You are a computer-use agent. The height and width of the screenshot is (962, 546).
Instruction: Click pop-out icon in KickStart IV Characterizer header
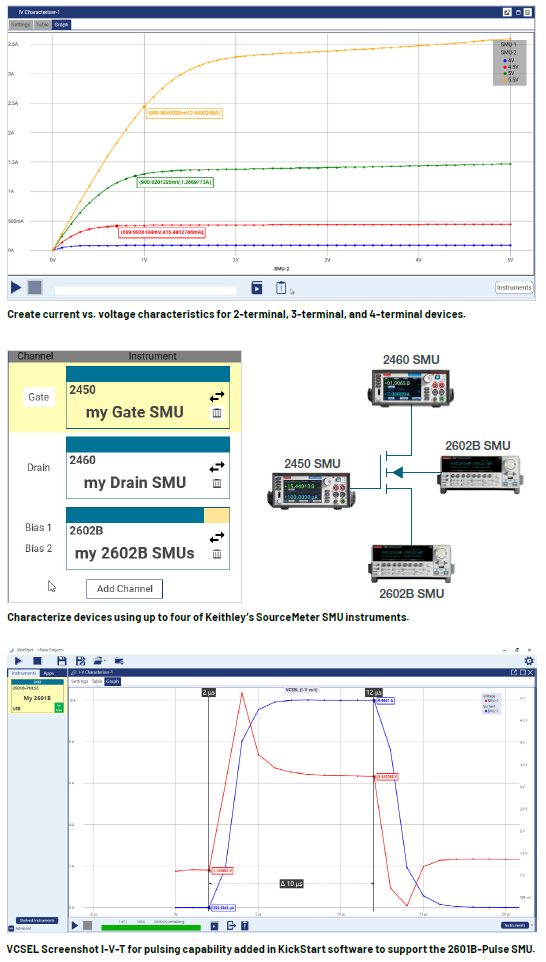(514, 672)
